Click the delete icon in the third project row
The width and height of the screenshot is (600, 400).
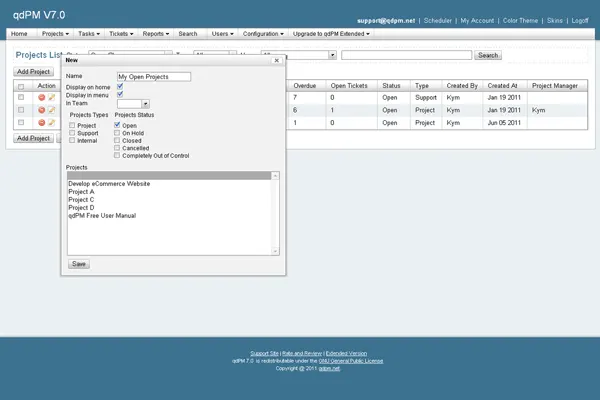coord(41,122)
